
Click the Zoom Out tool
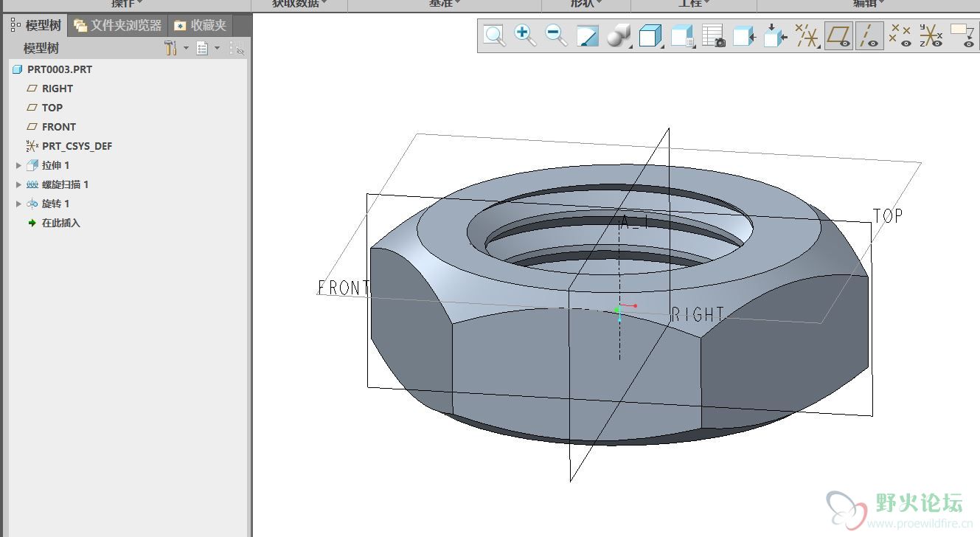[x=556, y=35]
